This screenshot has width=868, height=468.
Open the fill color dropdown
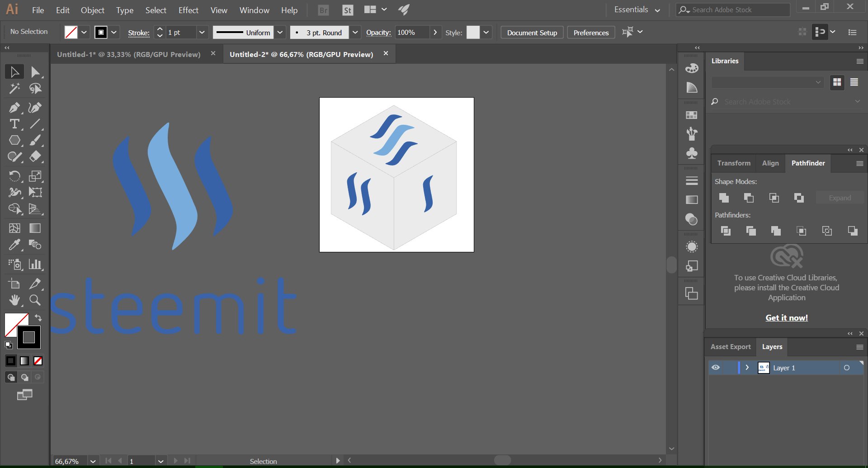[x=84, y=33]
